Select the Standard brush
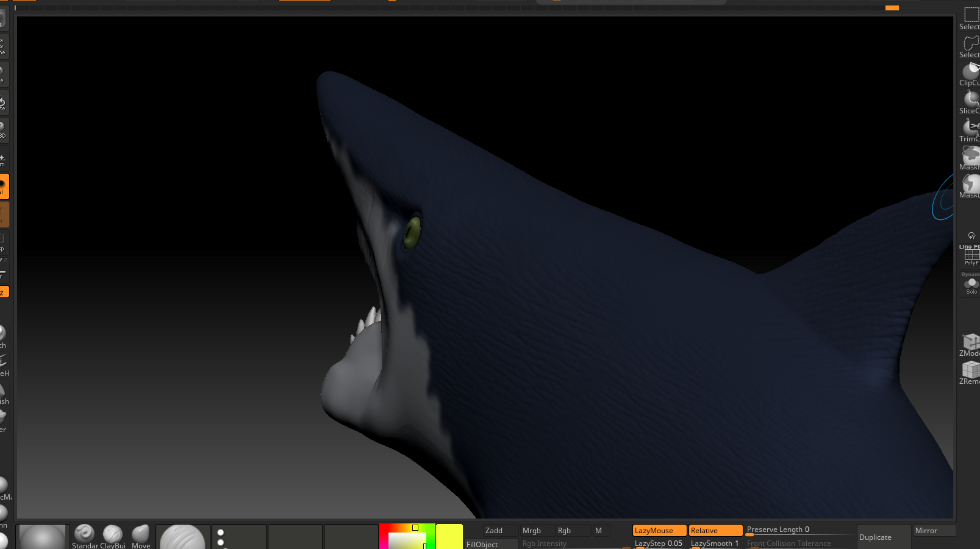The image size is (980, 549). [84, 537]
